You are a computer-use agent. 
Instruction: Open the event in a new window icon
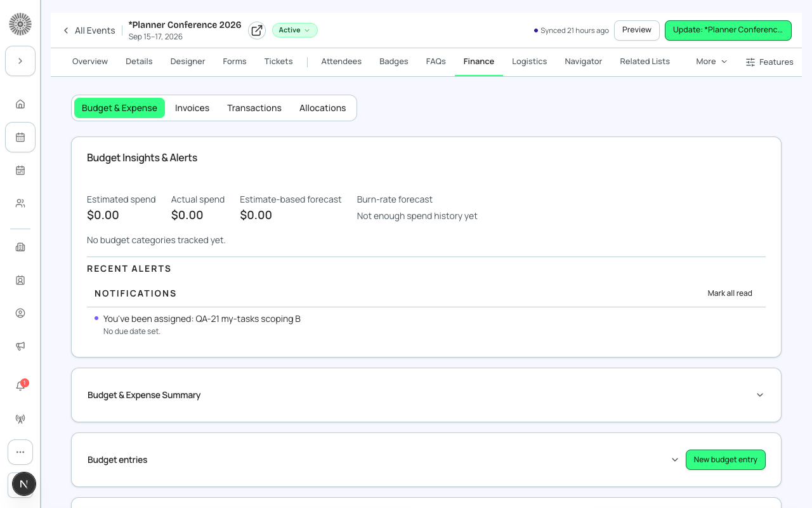(x=257, y=30)
